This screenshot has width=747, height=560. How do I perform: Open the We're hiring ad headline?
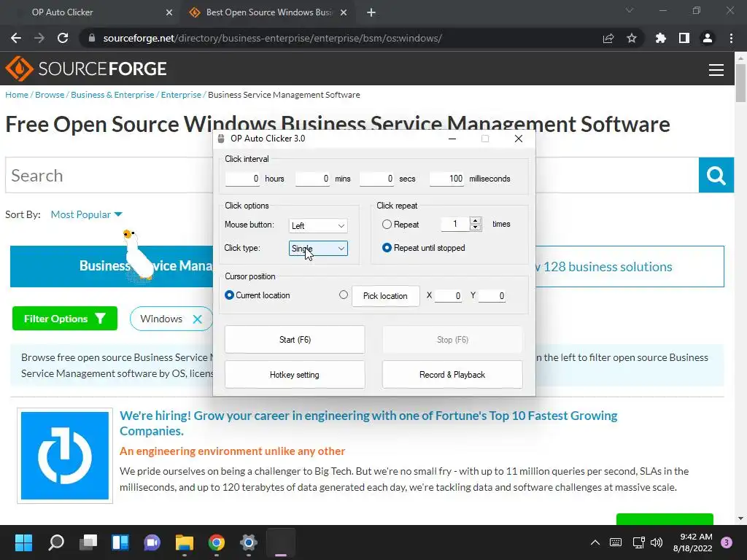pyautogui.click(x=368, y=423)
